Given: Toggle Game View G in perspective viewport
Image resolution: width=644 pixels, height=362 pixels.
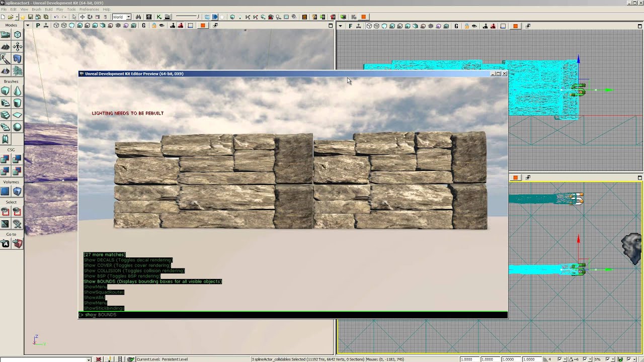Looking at the screenshot, I should click(x=144, y=26).
